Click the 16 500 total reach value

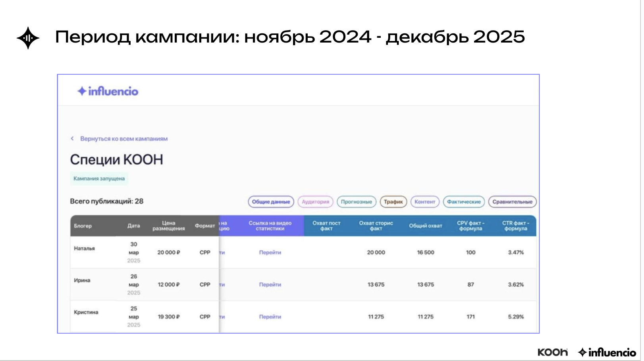[426, 252]
